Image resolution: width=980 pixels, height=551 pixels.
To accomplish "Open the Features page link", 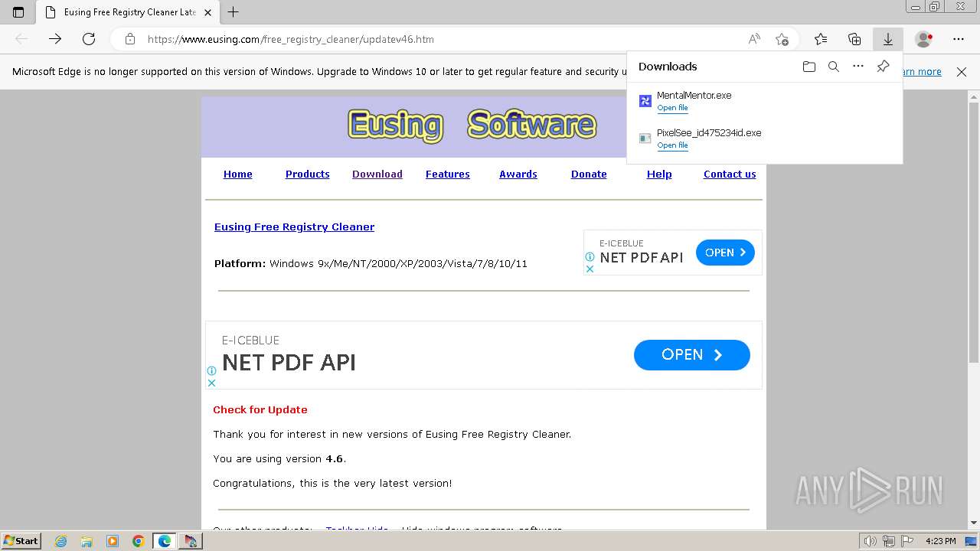I will [448, 174].
